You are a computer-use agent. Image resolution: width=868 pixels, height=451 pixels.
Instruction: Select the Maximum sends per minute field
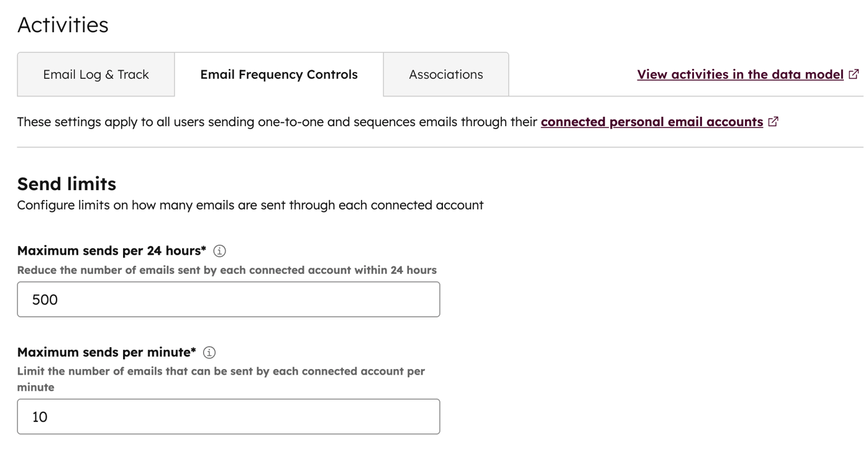(x=228, y=416)
